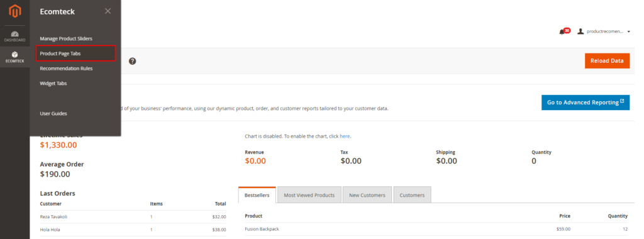The image size is (644, 239).
Task: Open Product Page Tabs menu item
Action: (x=75, y=53)
